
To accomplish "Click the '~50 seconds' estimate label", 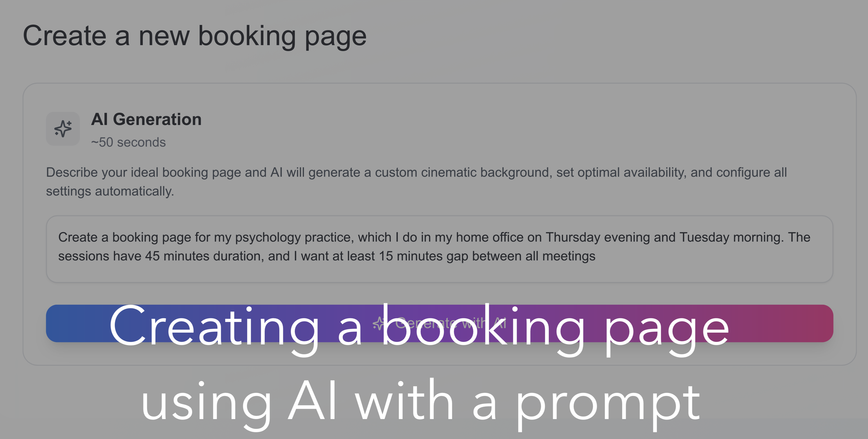I will (128, 142).
